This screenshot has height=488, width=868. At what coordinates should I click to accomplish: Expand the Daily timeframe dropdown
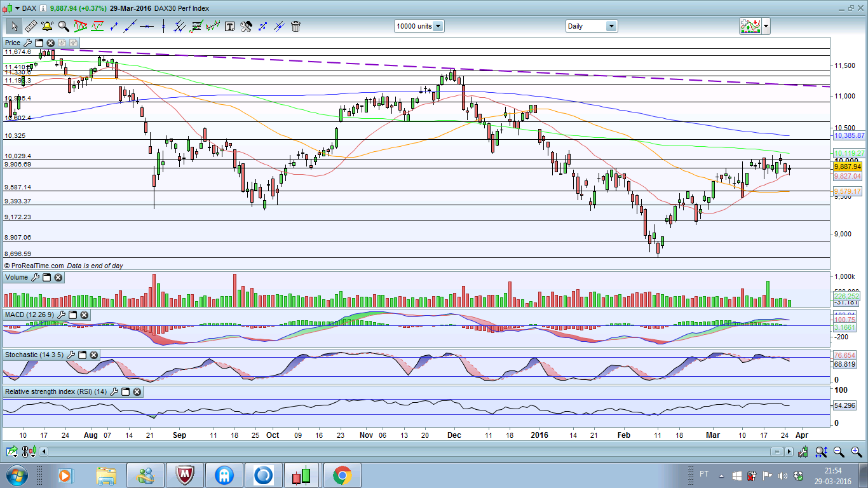[x=611, y=26]
